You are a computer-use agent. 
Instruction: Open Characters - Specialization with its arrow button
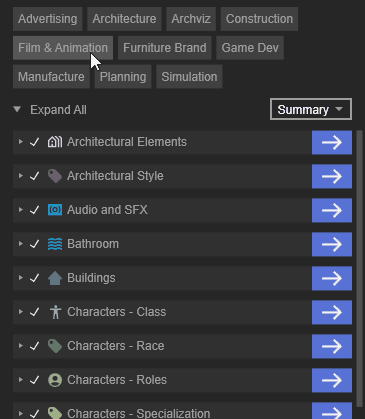332,411
